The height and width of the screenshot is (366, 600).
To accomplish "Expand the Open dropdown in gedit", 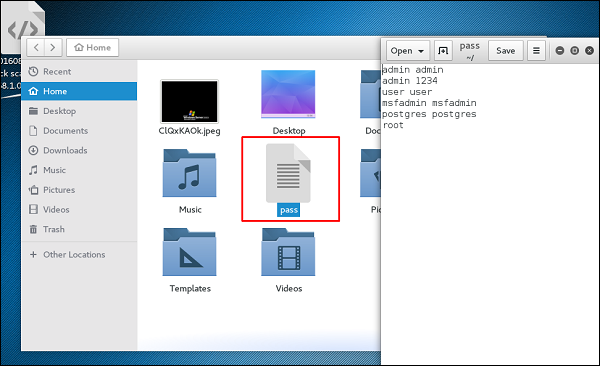I will [408, 51].
